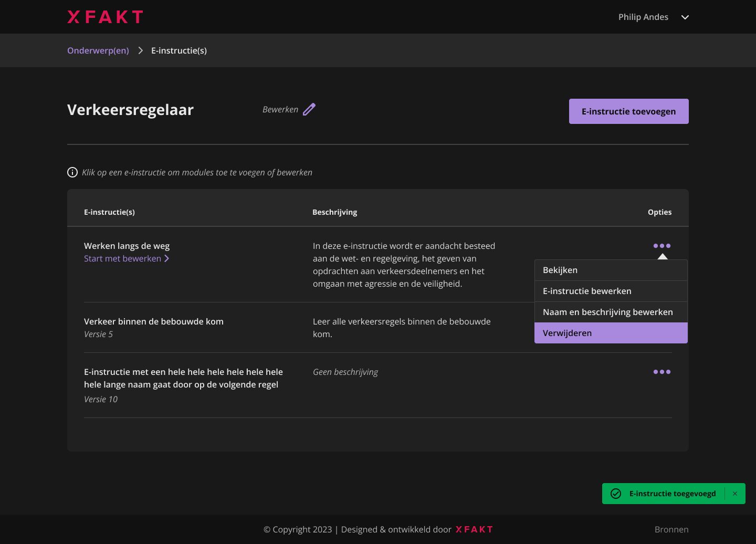Click the breadcrumb separator chevron
The width and height of the screenshot is (756, 544).
(x=140, y=50)
